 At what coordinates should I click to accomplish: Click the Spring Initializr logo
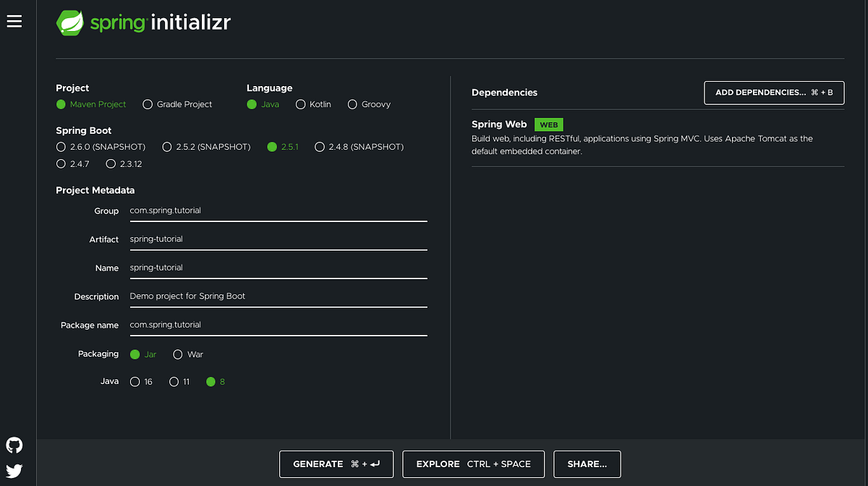(x=142, y=22)
